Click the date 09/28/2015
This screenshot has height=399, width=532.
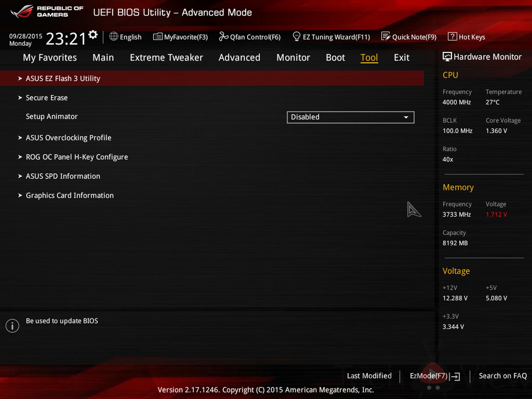26,36
